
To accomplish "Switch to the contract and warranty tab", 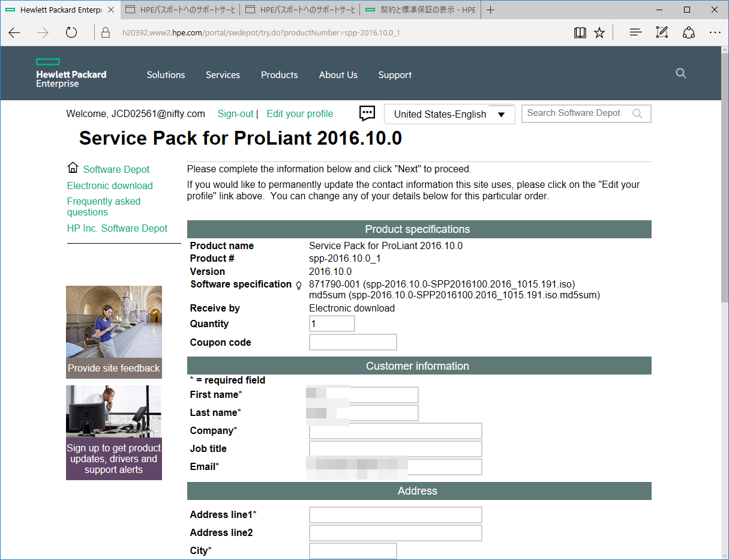I will (420, 10).
